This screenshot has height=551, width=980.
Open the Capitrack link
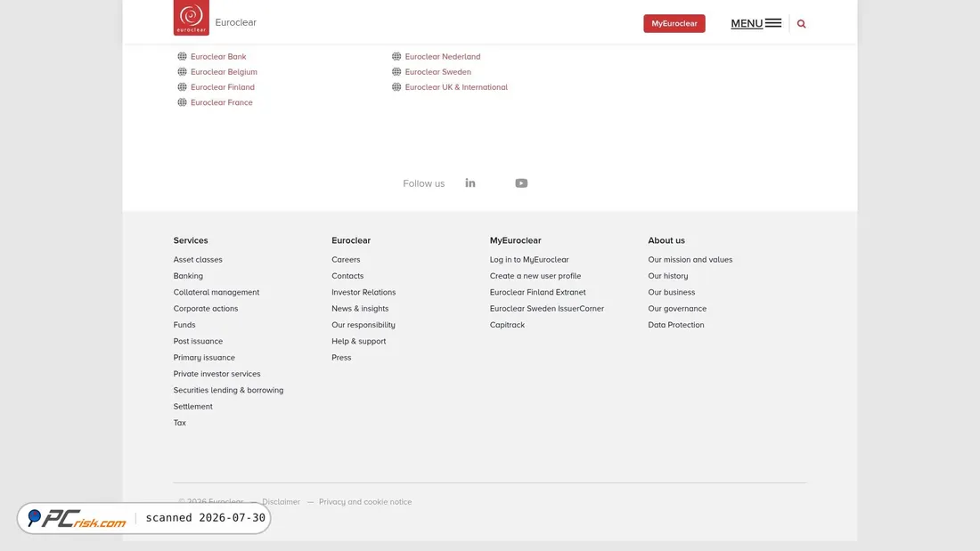pos(508,325)
